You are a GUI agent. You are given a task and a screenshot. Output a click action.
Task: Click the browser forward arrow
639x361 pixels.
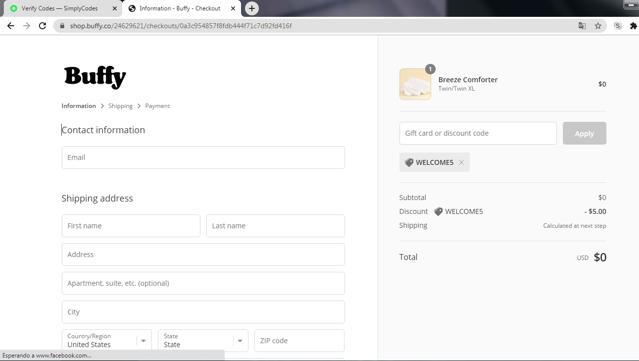(26, 26)
